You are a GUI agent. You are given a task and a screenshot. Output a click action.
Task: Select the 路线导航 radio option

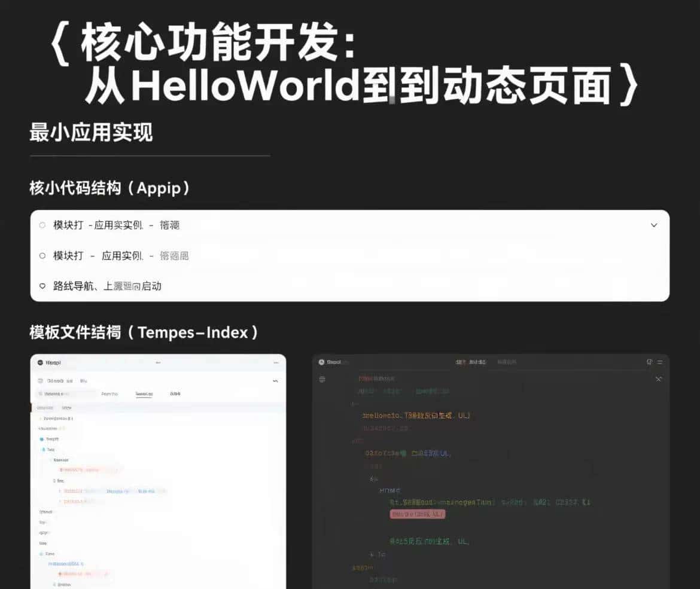(41, 286)
